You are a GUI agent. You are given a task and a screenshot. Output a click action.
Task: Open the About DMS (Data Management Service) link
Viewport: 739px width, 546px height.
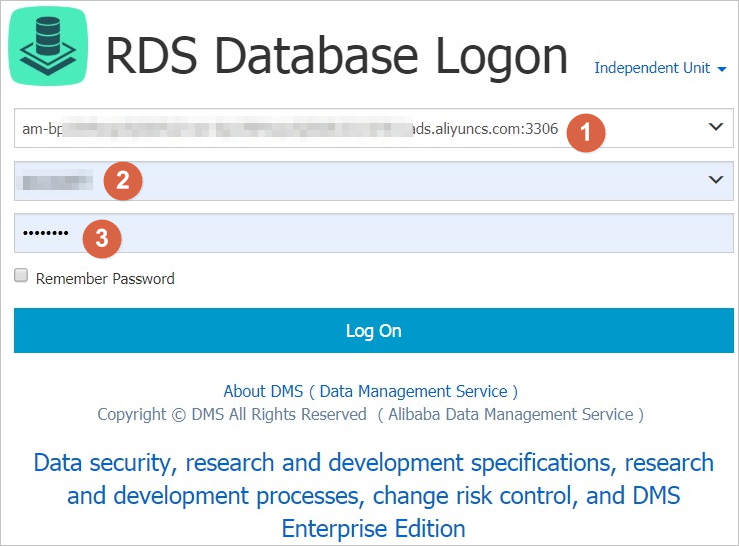[370, 391]
